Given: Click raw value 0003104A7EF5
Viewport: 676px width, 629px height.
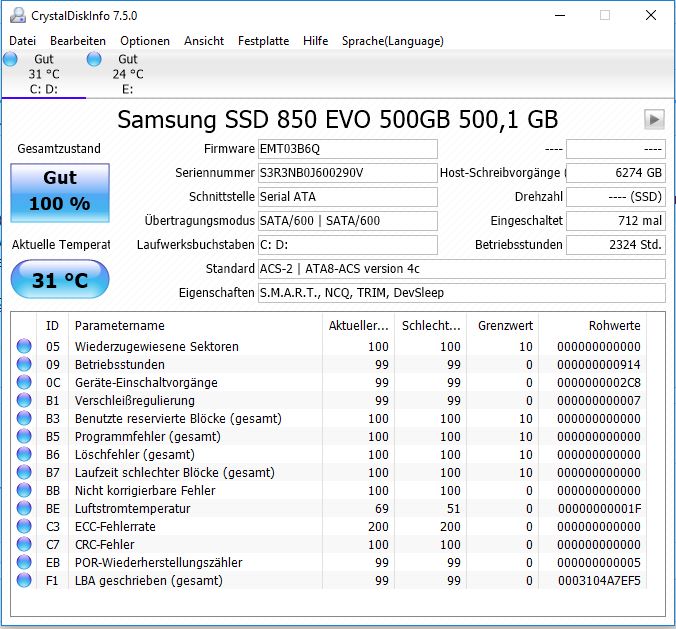Looking at the screenshot, I should point(599,581).
